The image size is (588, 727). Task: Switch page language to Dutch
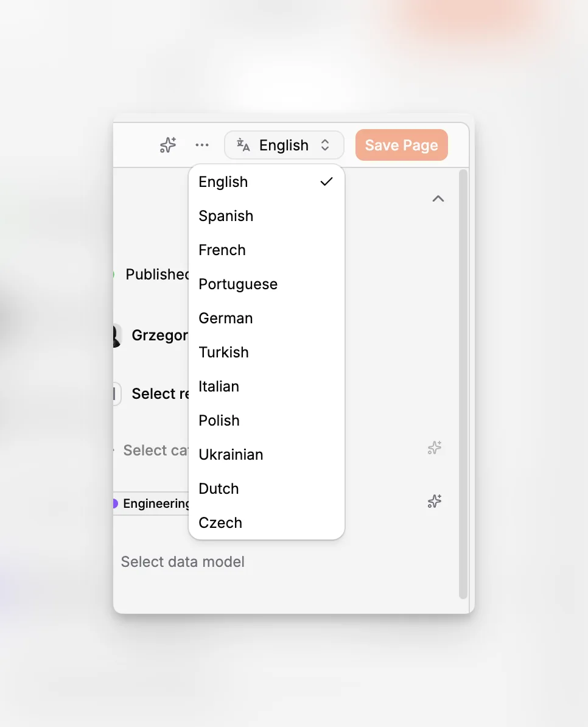point(267,489)
